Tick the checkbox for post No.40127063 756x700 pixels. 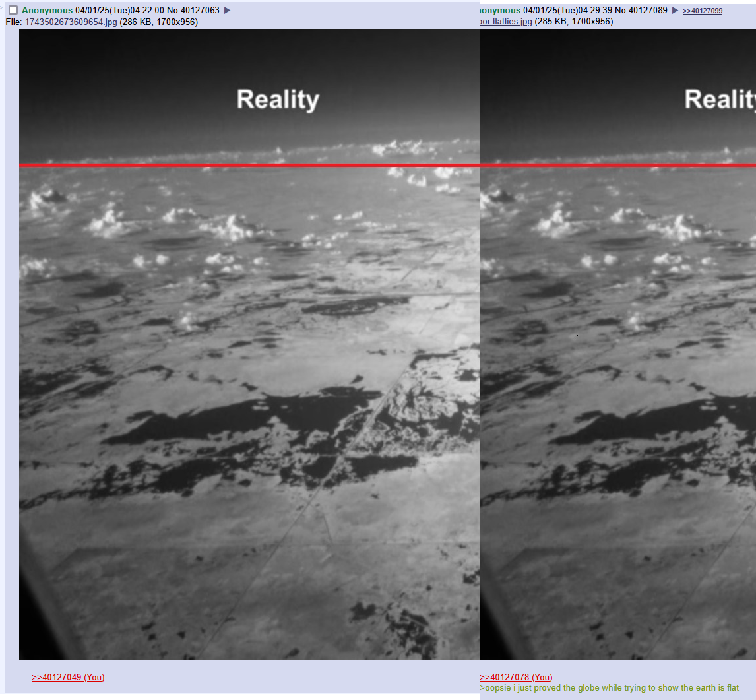13,10
